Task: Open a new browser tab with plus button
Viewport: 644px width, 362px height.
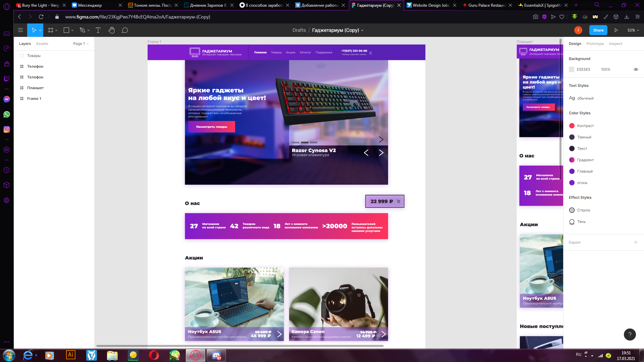Action: click(576, 5)
